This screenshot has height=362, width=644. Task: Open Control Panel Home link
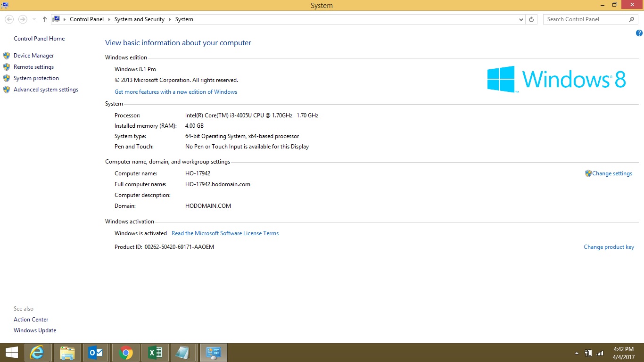[x=39, y=39]
